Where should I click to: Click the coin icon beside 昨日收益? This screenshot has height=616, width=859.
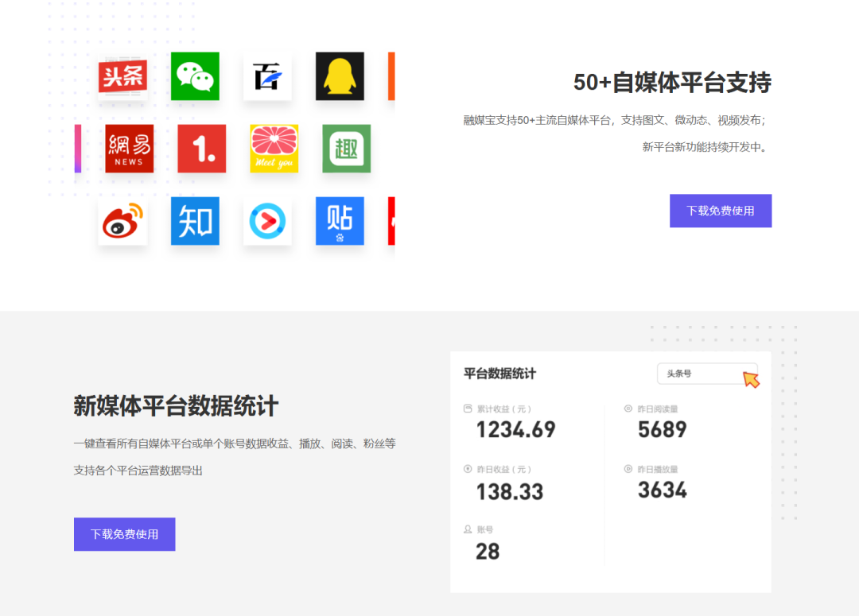[468, 469]
